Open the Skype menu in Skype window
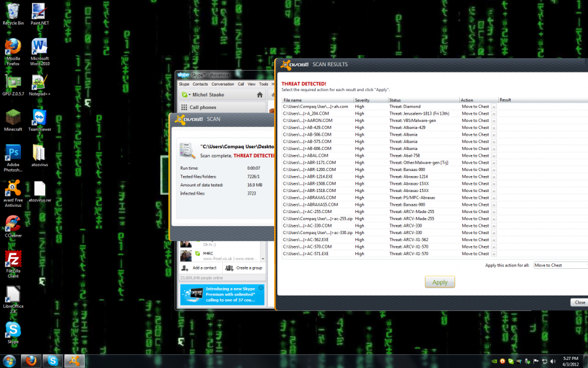The image size is (588, 368). tap(184, 84)
